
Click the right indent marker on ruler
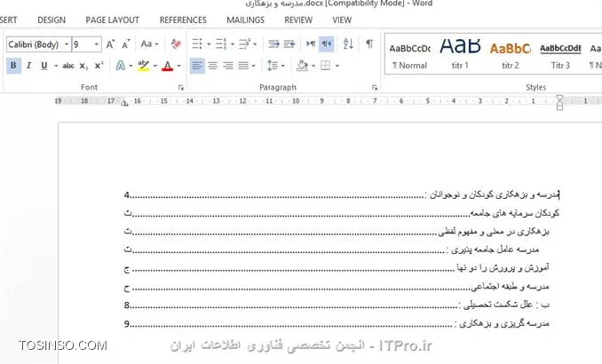tap(559, 102)
